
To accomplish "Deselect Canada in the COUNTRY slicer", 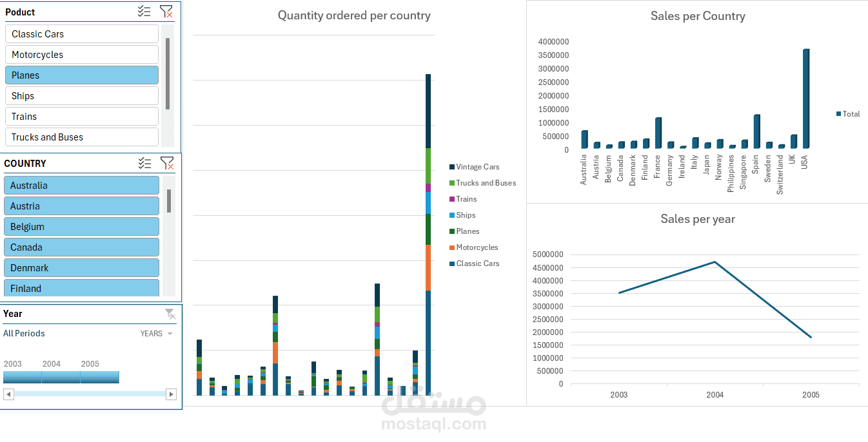I will pos(81,247).
